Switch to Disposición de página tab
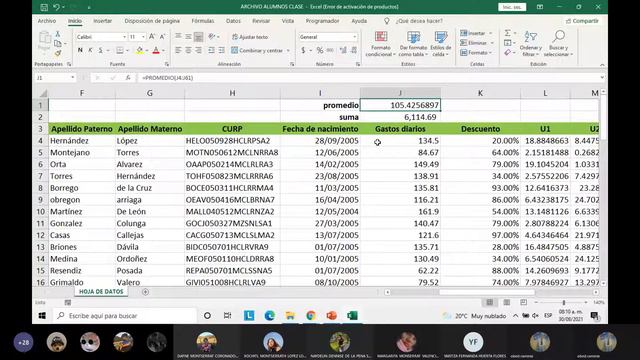 click(152, 21)
